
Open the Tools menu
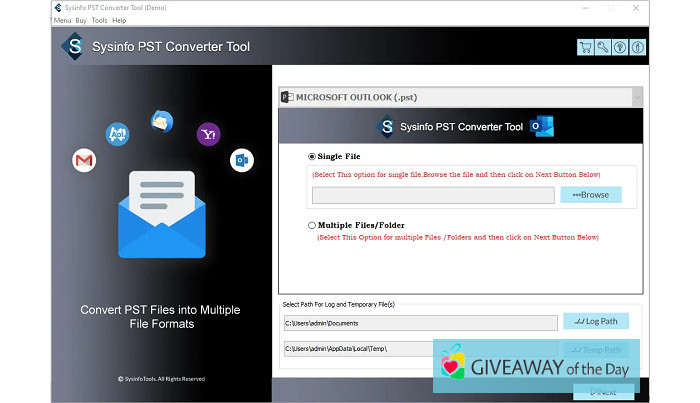coord(99,20)
